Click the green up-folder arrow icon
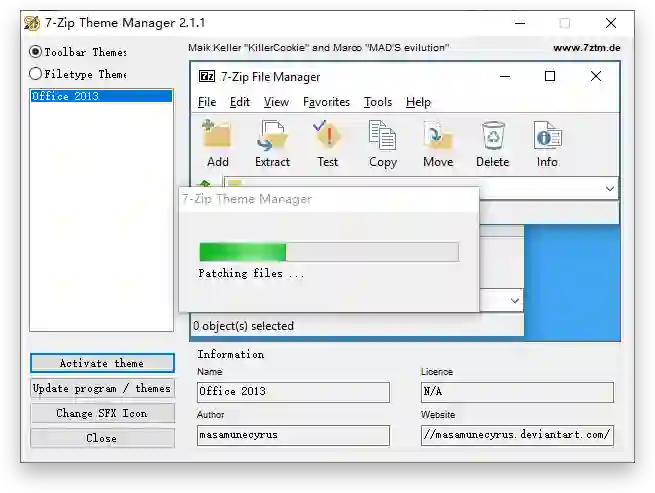Screen dimensions: 655x493 click(205, 183)
